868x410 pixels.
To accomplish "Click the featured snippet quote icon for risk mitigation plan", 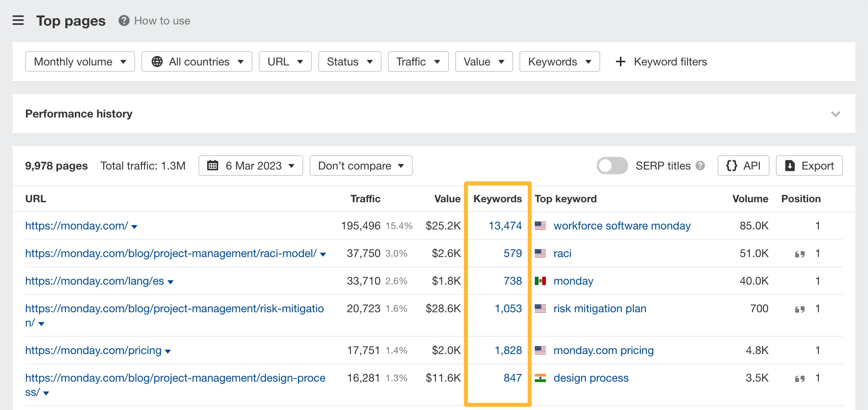I will 799,309.
